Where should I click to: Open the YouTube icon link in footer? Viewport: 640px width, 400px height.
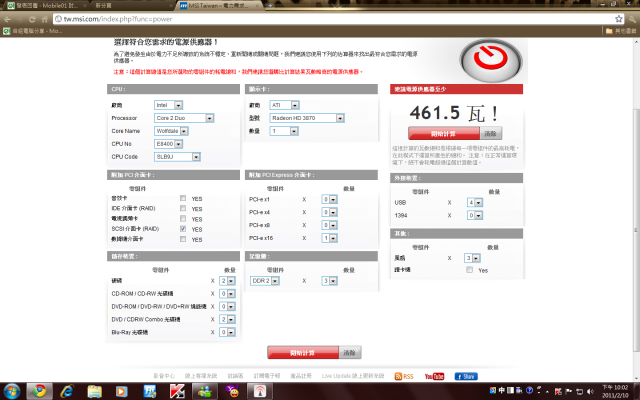(434, 376)
